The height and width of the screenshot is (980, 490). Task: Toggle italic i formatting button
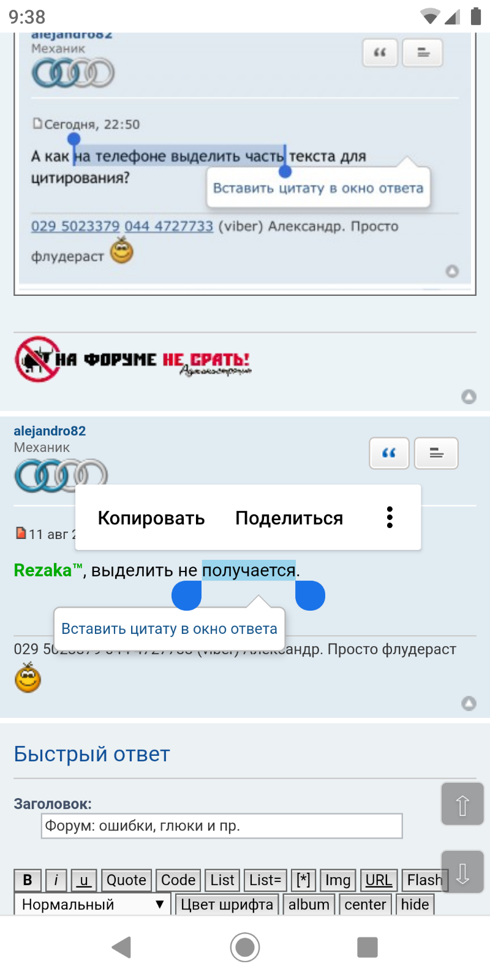click(56, 880)
